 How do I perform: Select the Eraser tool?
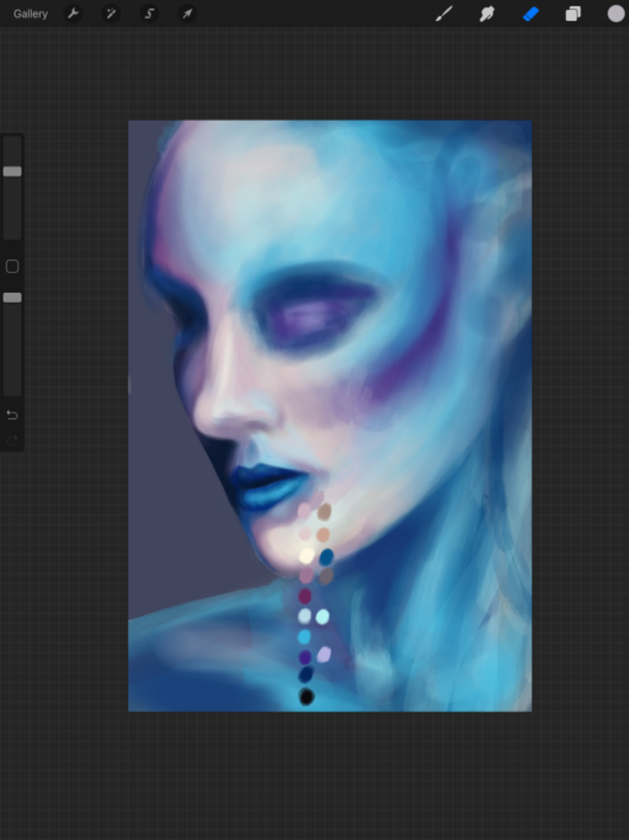click(x=531, y=14)
